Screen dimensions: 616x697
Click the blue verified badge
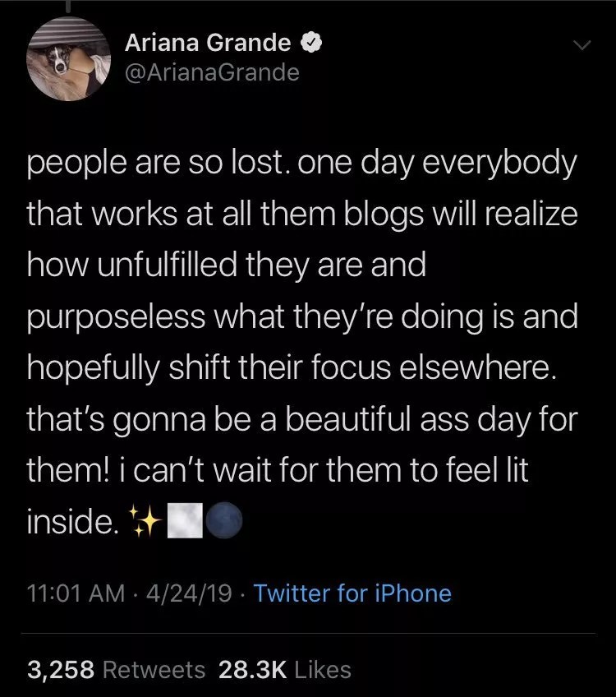[x=313, y=44]
